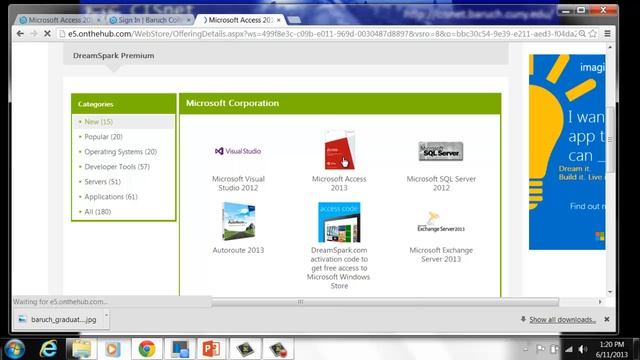
Task: Open Microsoft SQL Server 2012 link
Action: pos(441,183)
